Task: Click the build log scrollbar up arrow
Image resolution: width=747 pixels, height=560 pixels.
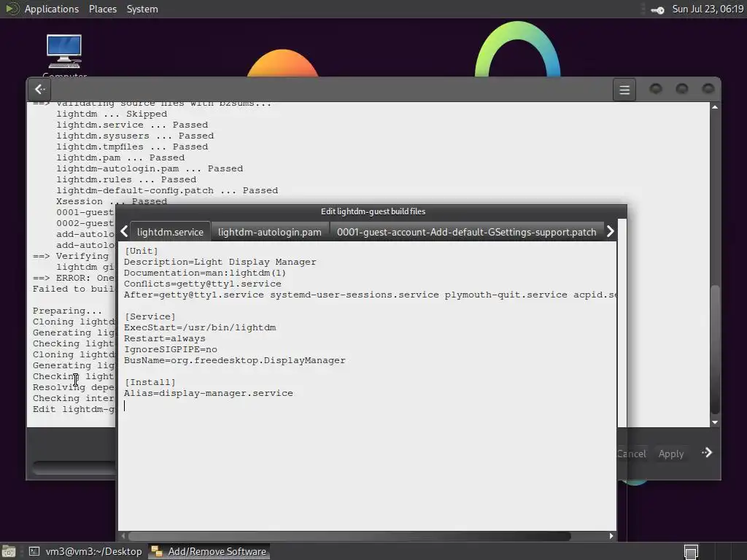Action: pos(715,107)
